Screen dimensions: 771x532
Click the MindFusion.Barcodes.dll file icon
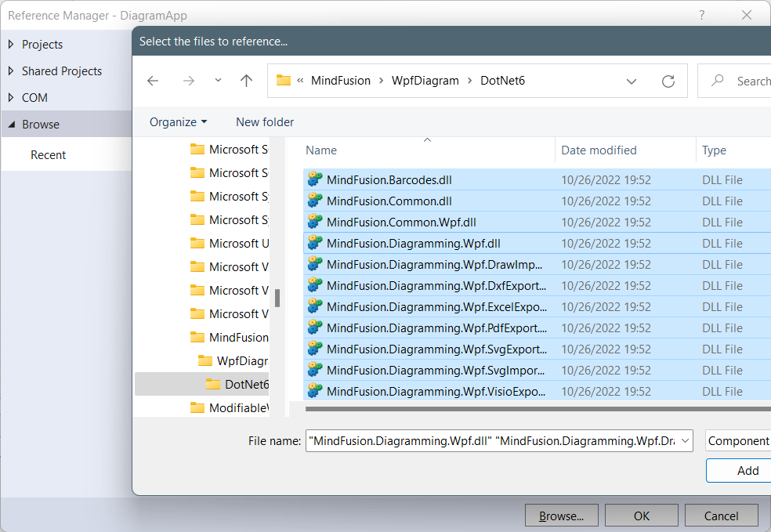[x=315, y=180]
